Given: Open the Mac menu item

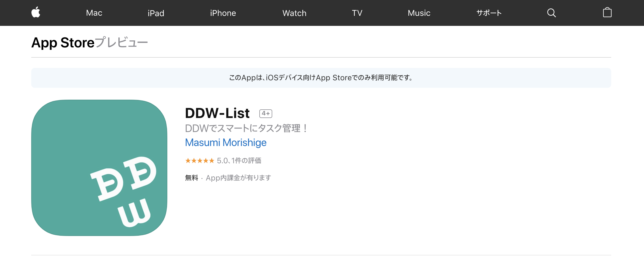Looking at the screenshot, I should coord(94,13).
